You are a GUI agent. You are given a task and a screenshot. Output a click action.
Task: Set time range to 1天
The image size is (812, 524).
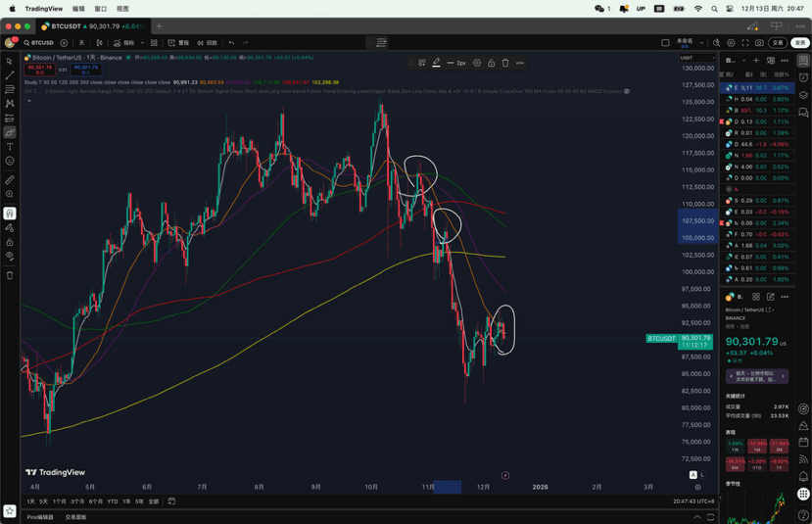click(31, 501)
